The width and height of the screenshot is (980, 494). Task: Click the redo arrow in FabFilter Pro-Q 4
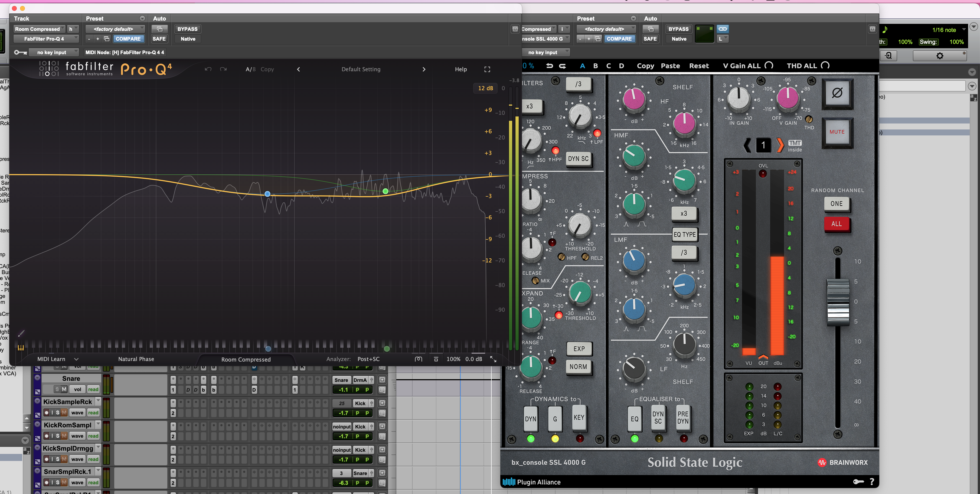tap(223, 69)
